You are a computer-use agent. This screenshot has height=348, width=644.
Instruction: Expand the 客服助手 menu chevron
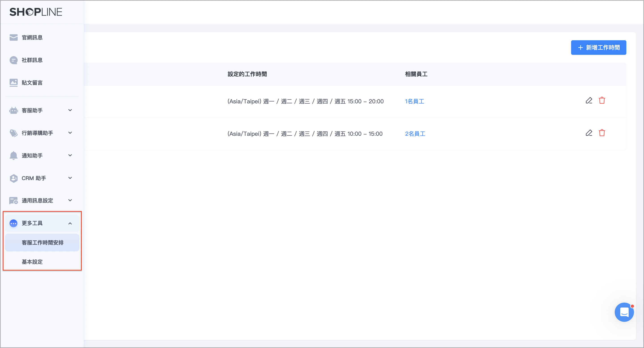pos(70,110)
